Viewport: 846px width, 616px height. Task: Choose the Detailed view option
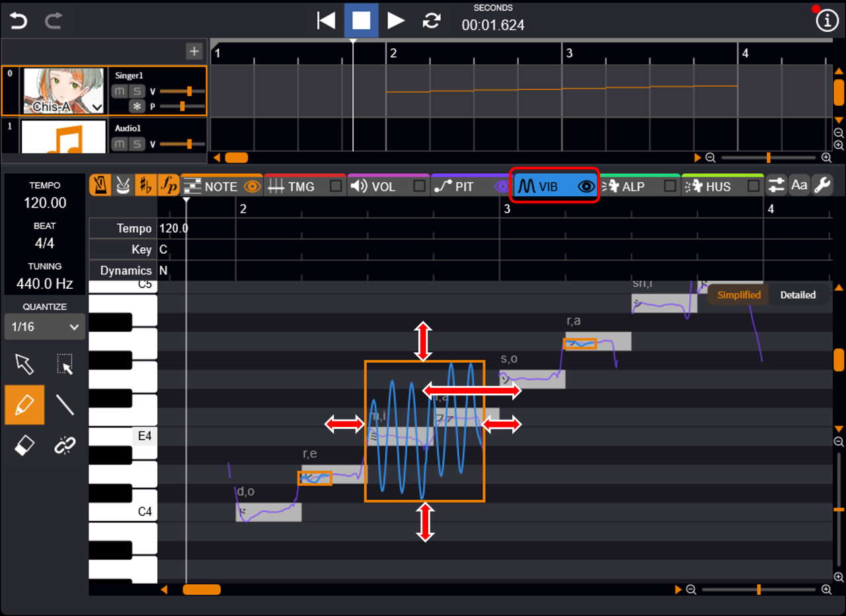coord(798,295)
